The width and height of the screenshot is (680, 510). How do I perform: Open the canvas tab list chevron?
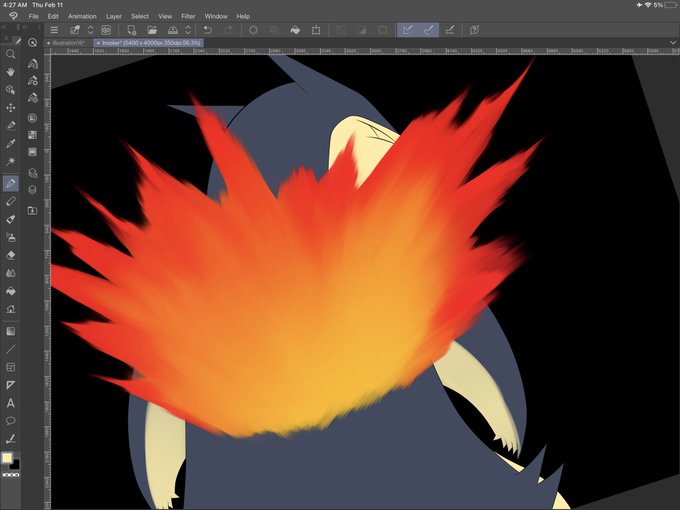[x=673, y=42]
